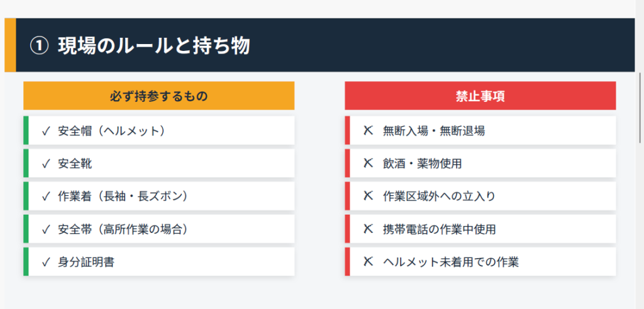The height and width of the screenshot is (309, 644).
Task: Select the 身分証明書 item row
Action: [158, 262]
